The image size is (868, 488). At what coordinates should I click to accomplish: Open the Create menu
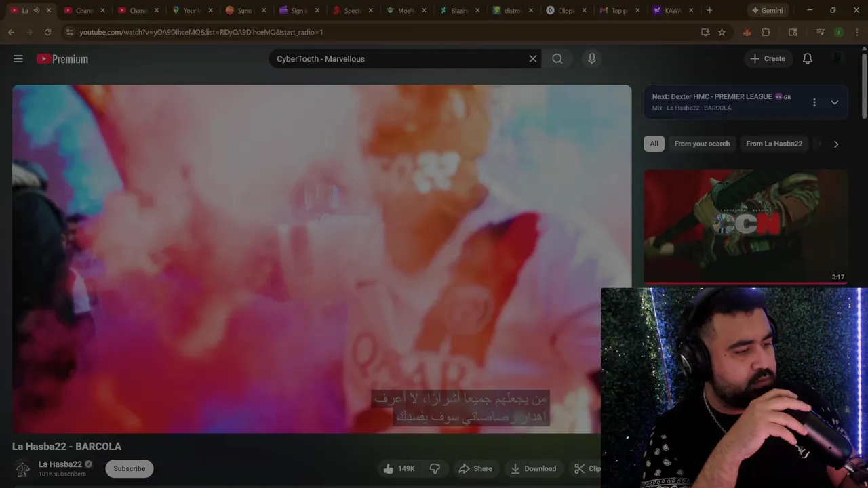coord(768,59)
